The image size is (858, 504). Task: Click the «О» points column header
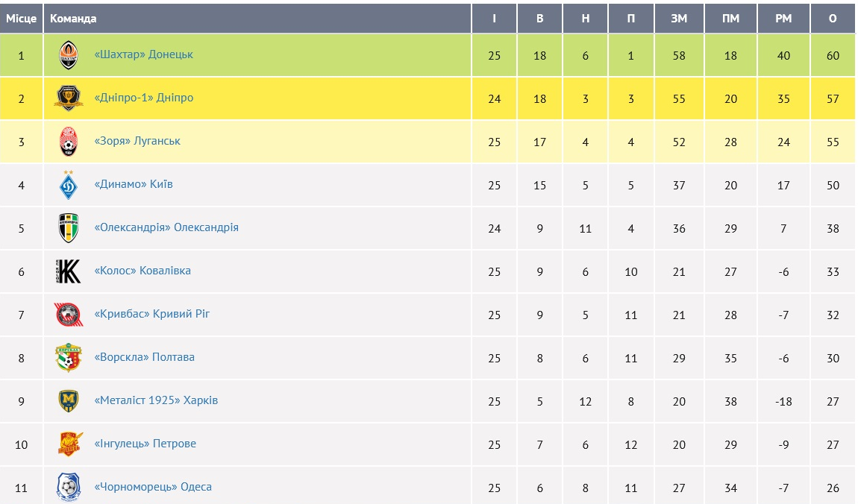click(833, 19)
